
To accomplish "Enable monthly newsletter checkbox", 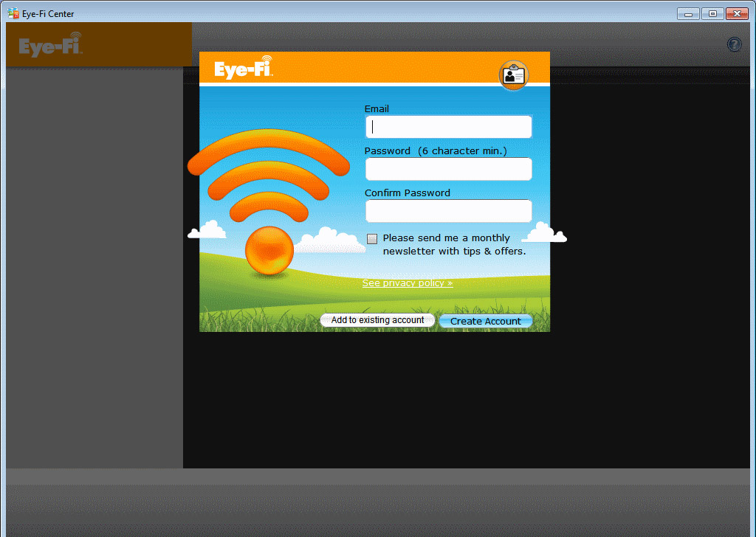I will [372, 239].
